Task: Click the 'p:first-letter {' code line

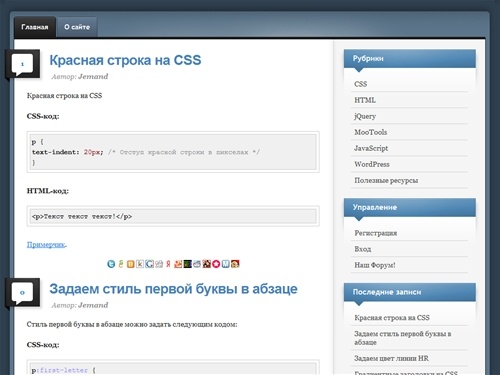Action: (64, 370)
